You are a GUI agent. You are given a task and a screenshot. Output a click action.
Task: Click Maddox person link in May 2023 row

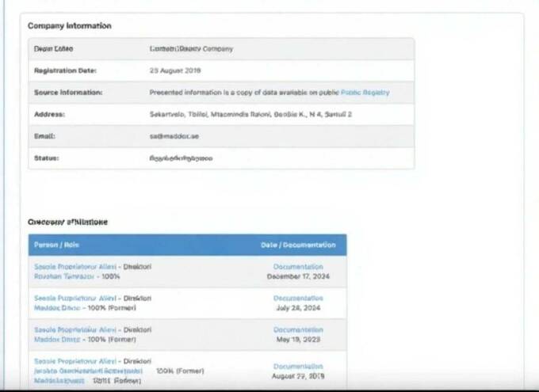coord(57,340)
